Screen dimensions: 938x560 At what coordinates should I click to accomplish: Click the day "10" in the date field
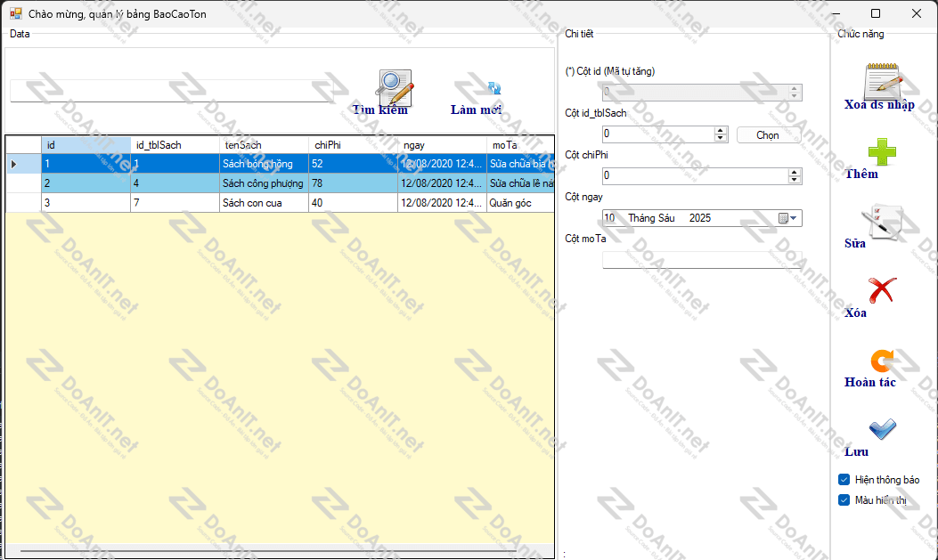pyautogui.click(x=609, y=218)
